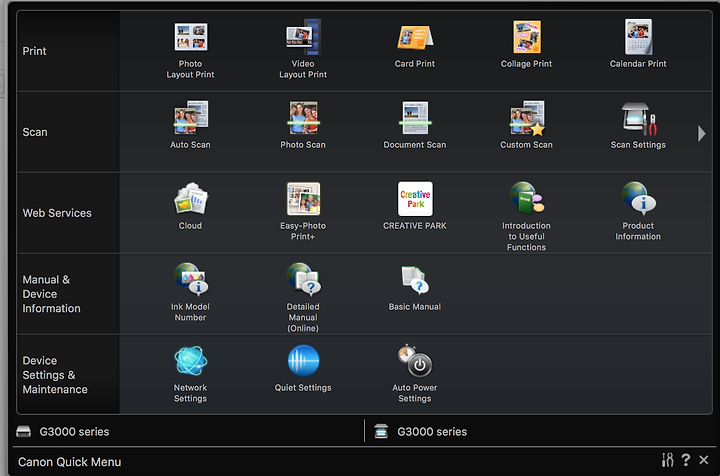Start Collage Print

[526, 45]
